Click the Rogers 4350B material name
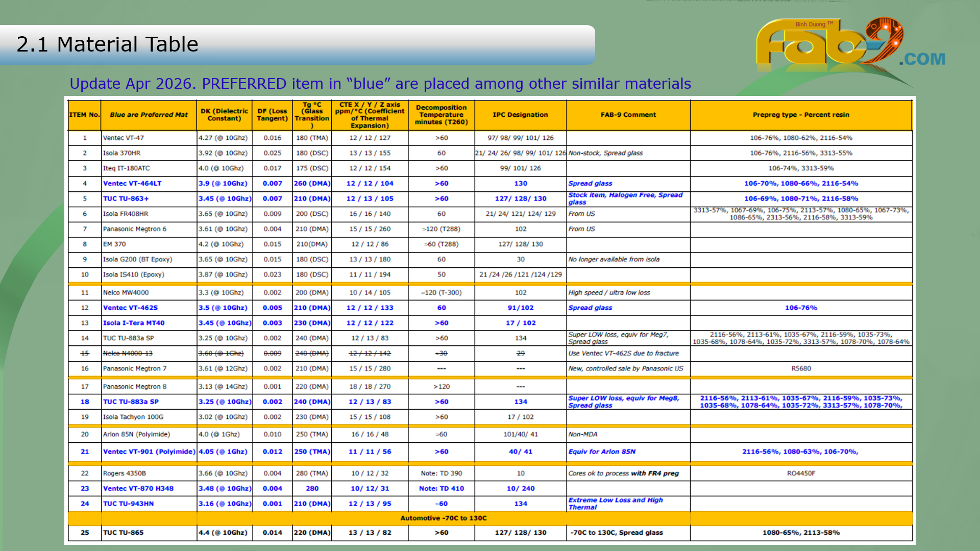 point(125,473)
